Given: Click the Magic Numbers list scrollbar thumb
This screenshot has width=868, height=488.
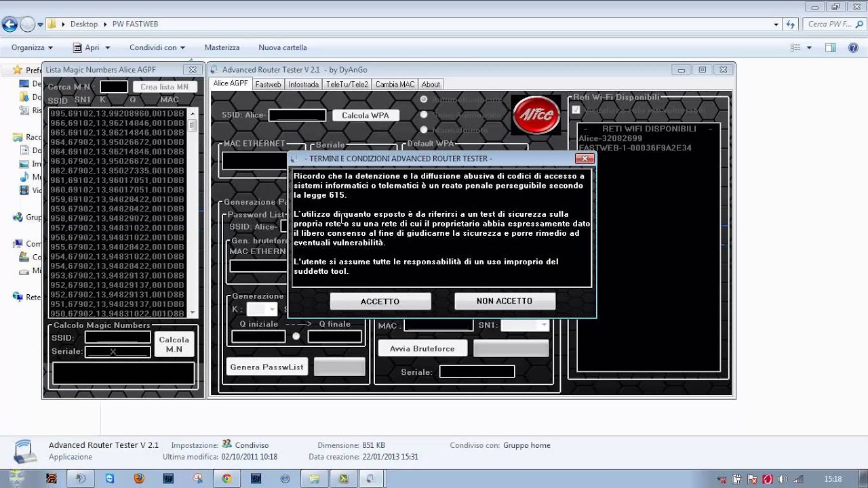Looking at the screenshot, I should [193, 125].
